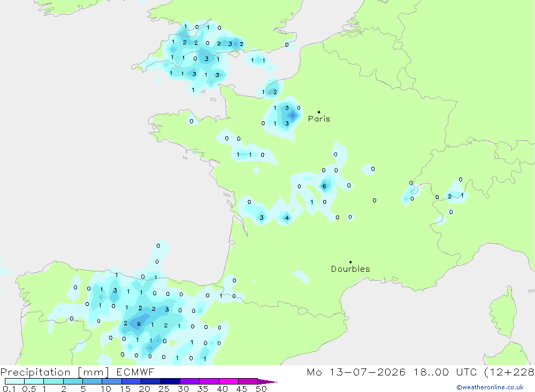This screenshot has width=535, height=392.
Task: Click the Dourbies location label
Action: click(350, 269)
